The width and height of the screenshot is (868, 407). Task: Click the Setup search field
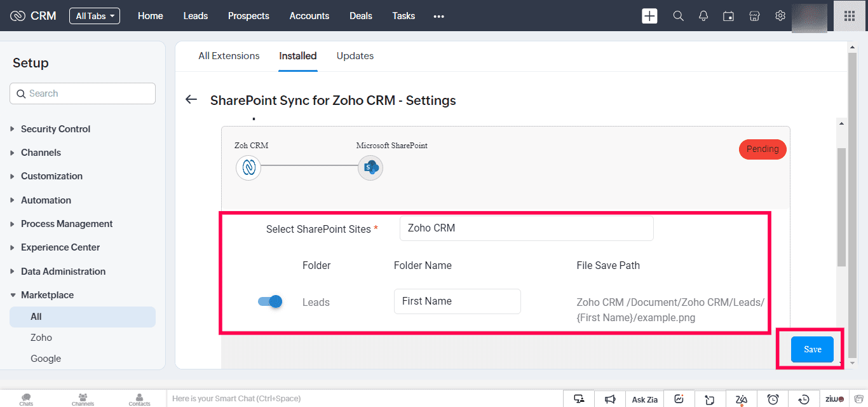click(83, 93)
